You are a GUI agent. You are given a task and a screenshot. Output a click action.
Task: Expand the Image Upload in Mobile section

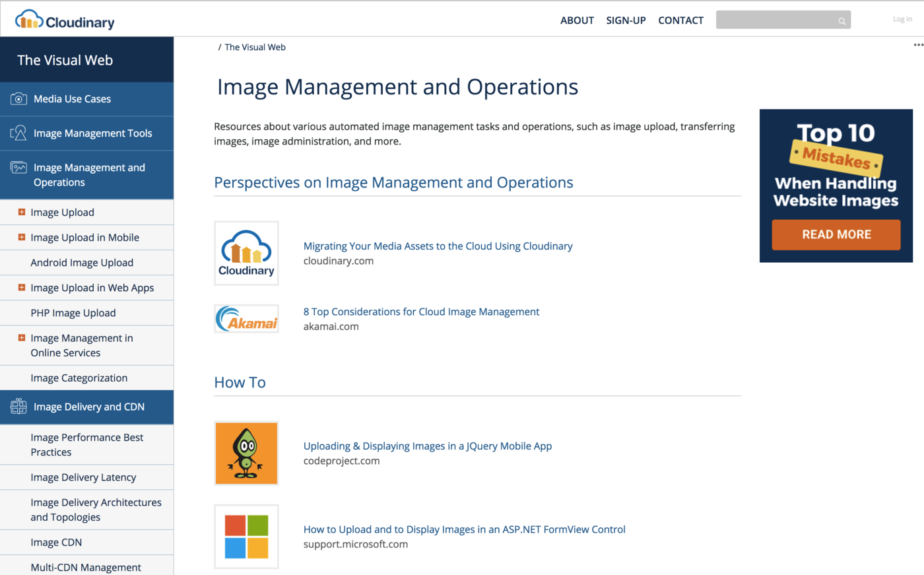pyautogui.click(x=22, y=237)
